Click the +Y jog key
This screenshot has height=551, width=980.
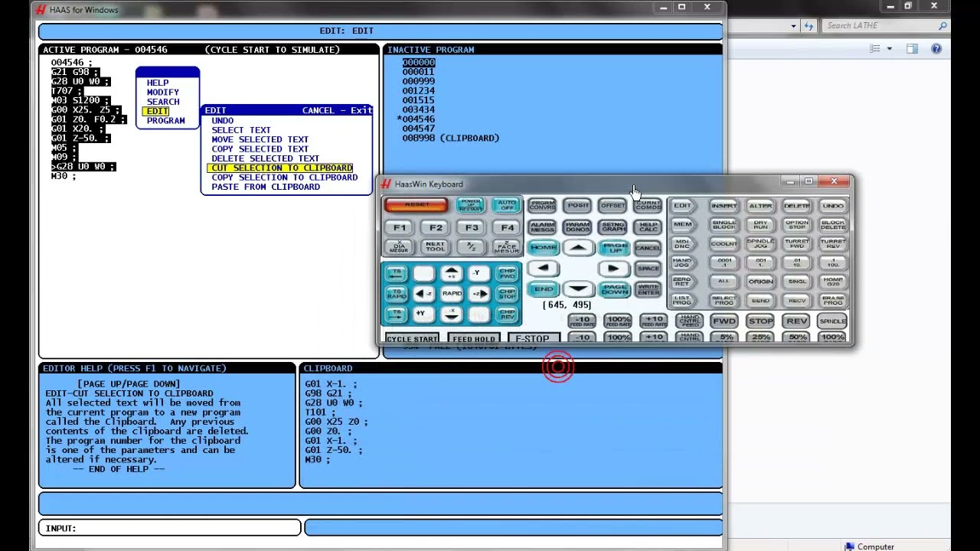(420, 314)
